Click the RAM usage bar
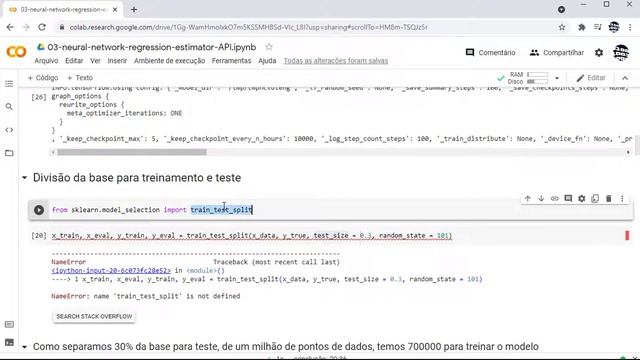 (537, 75)
